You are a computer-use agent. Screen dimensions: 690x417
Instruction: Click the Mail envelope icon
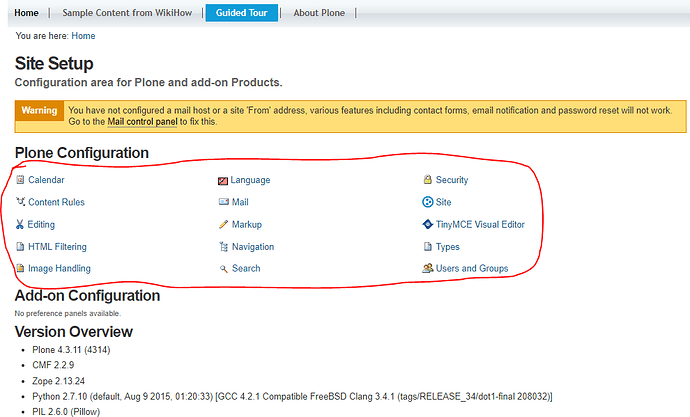(224, 202)
